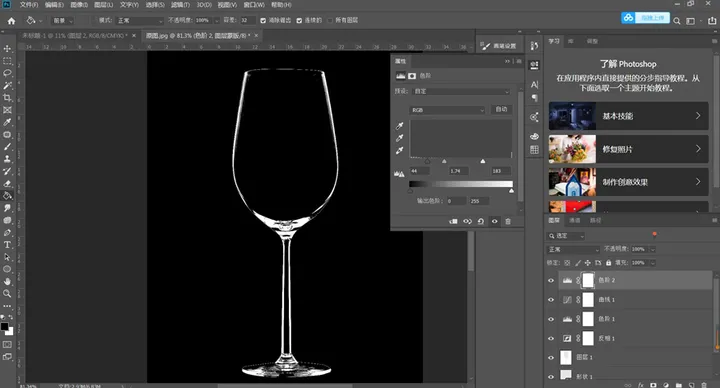
Task: Click the blue cloud upload button
Action: coord(645,18)
